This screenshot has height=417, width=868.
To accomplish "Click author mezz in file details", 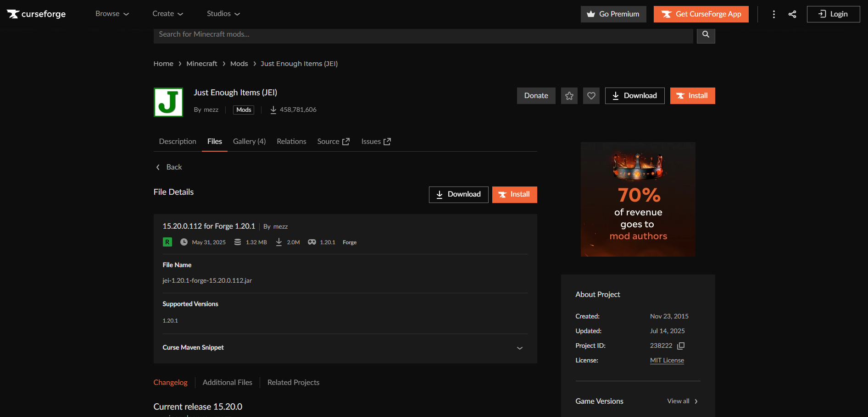I will 281,226.
